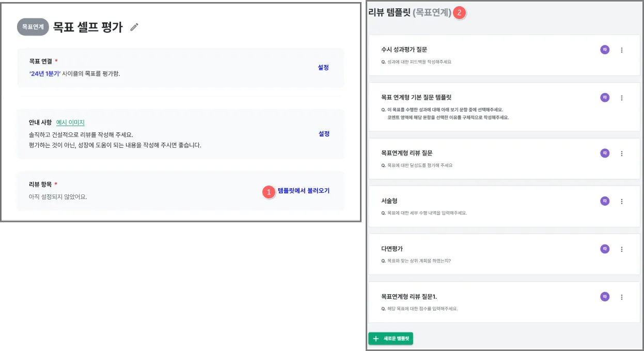Click purple avatar badge on 수시 성과평가 질문
This screenshot has height=351, width=644.
(x=605, y=50)
